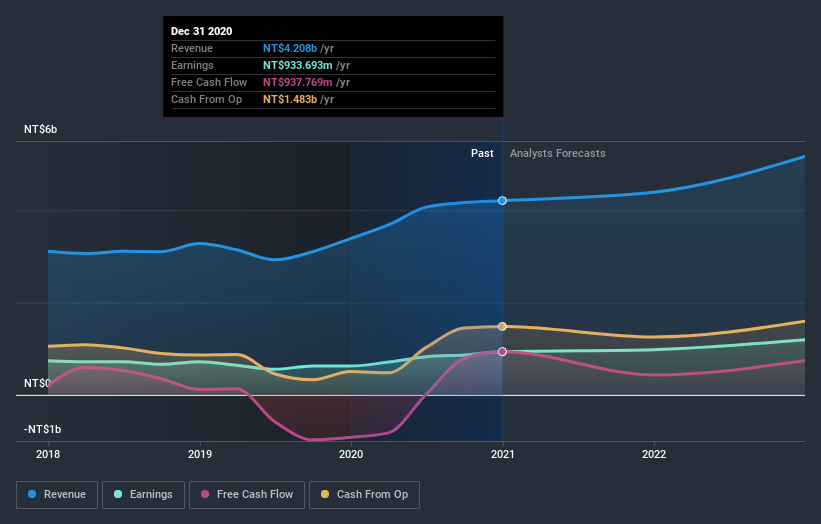The image size is (821, 524).
Task: Select the 2021 x-axis label
Action: [503, 454]
